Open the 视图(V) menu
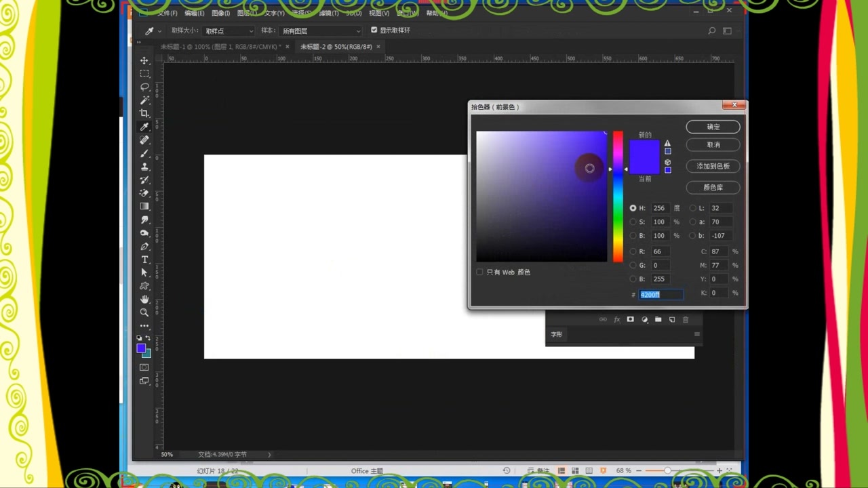Viewport: 868px width, 488px height. (379, 13)
